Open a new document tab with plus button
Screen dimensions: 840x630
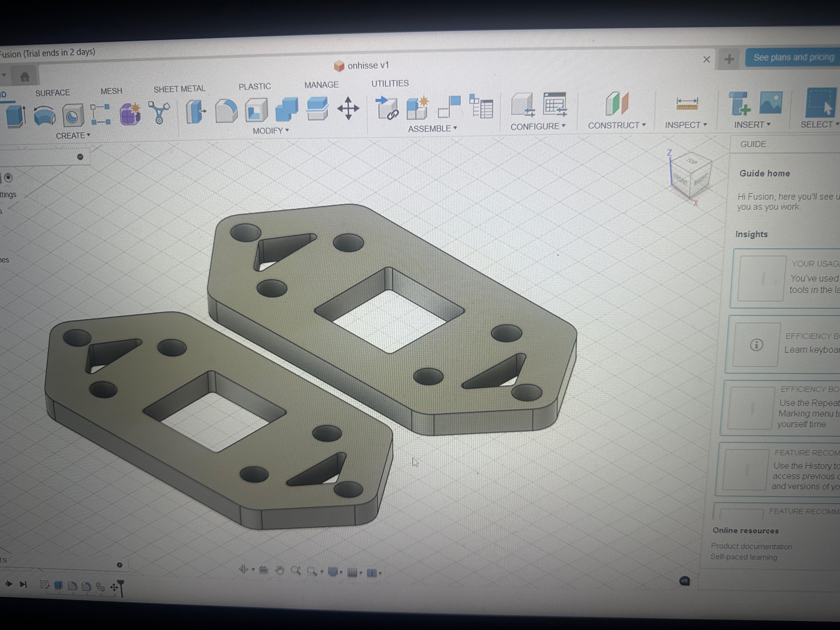pos(729,59)
